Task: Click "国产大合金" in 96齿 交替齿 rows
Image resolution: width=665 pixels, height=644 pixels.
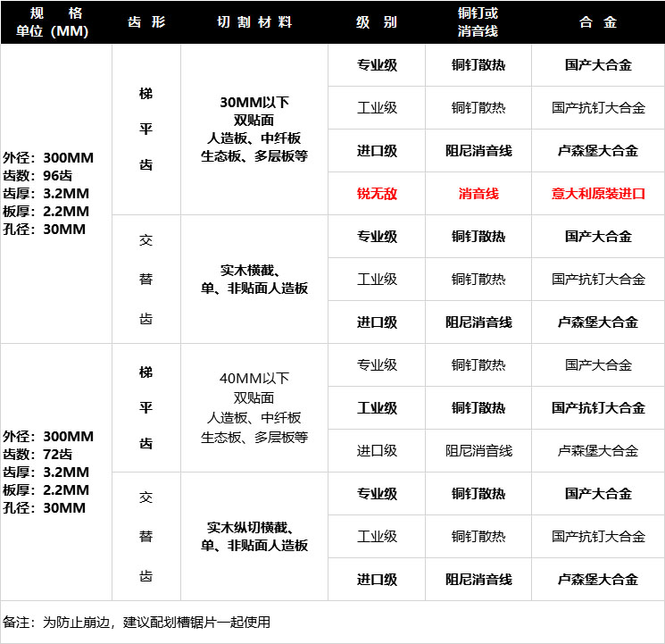Action: tap(598, 237)
